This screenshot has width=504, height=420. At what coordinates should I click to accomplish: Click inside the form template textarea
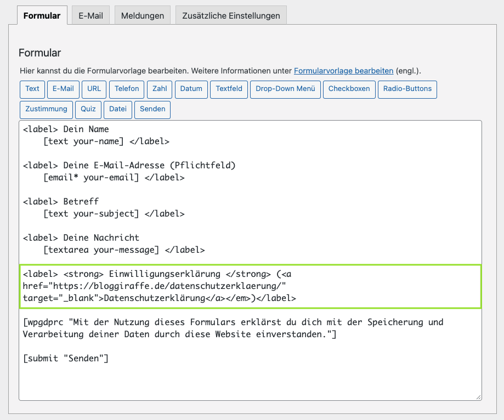[x=250, y=378]
